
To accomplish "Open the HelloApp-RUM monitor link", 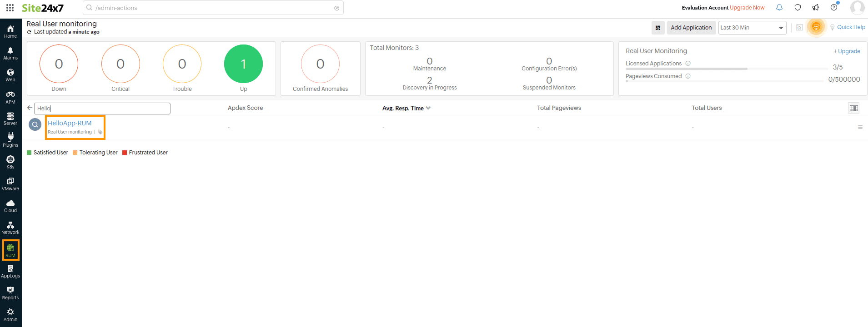I will coord(70,123).
